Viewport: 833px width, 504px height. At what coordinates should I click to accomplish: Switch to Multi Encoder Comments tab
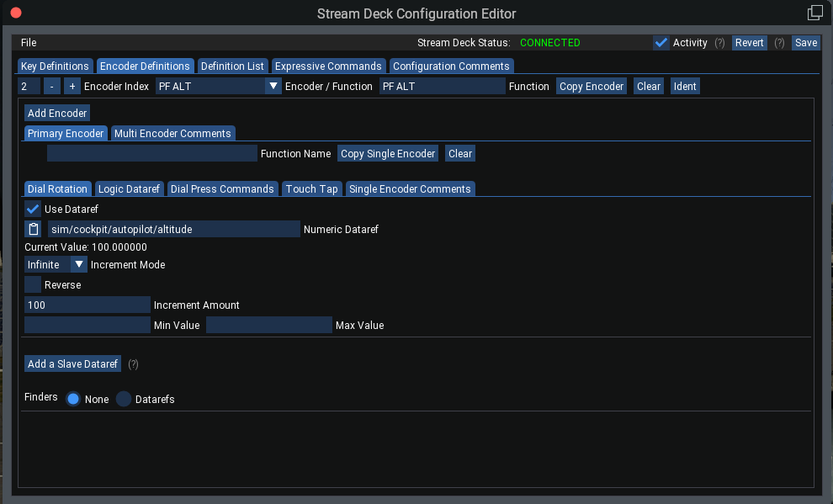click(172, 133)
